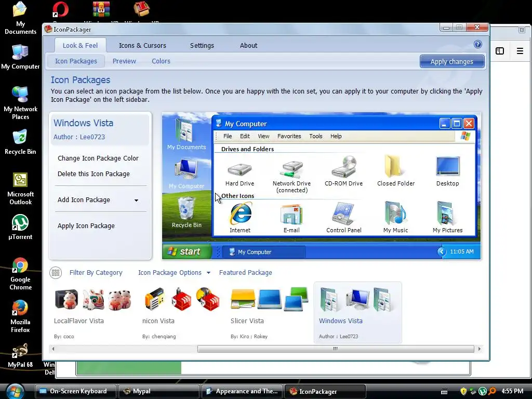Open the IconPackager help icon

tap(478, 45)
